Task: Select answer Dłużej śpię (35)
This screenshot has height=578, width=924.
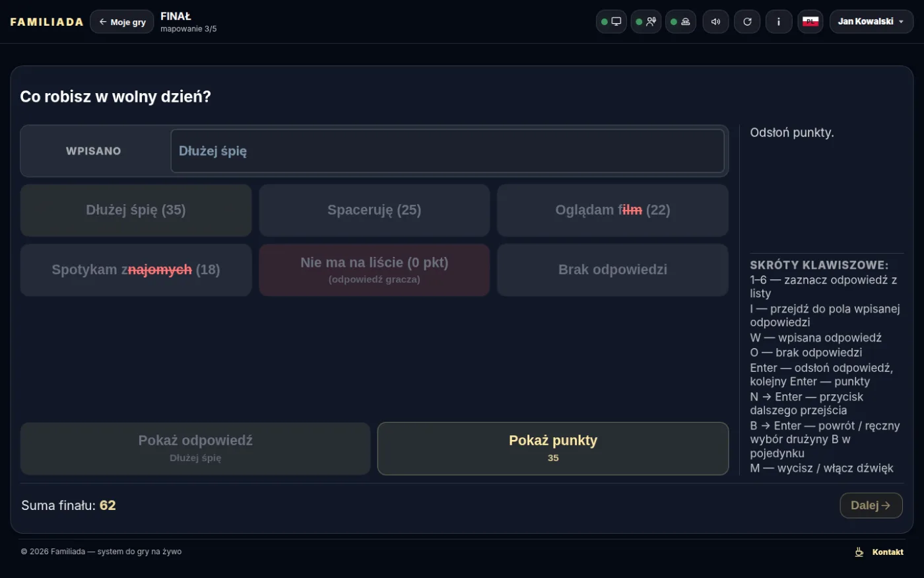Action: 136,210
